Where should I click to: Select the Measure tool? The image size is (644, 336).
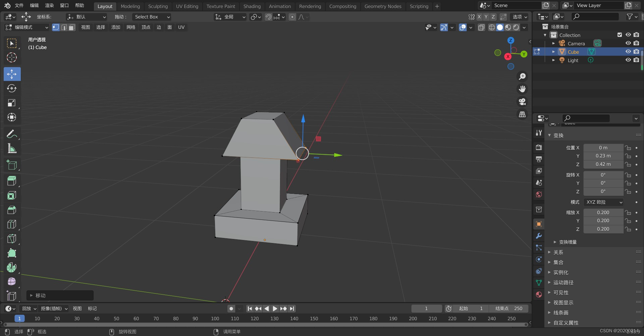[x=12, y=149]
